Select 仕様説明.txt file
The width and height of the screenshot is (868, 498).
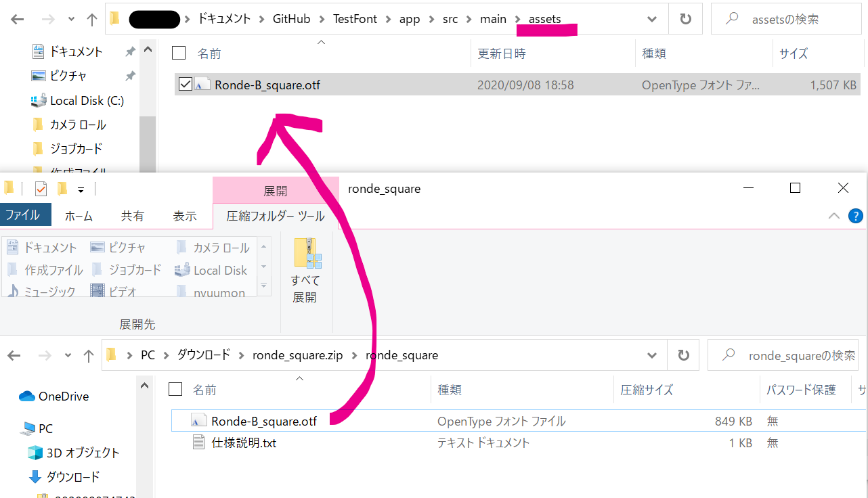click(x=244, y=443)
